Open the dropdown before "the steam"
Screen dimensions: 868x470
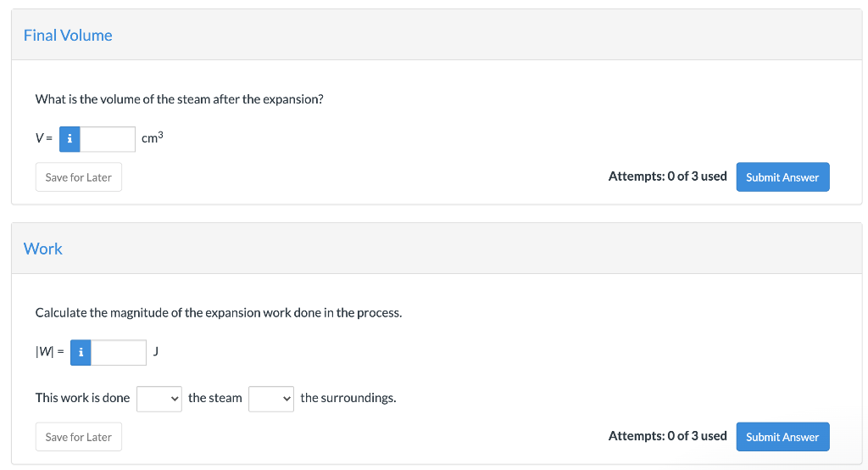(159, 398)
